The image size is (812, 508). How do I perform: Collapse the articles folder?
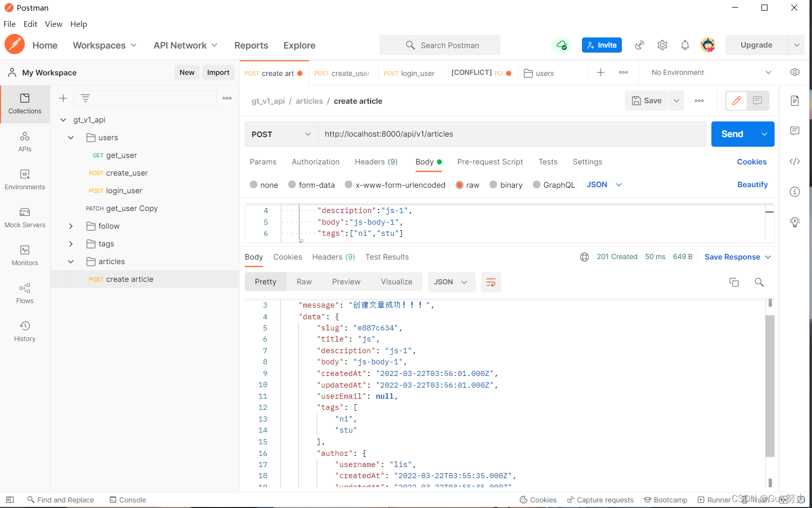pyautogui.click(x=71, y=262)
